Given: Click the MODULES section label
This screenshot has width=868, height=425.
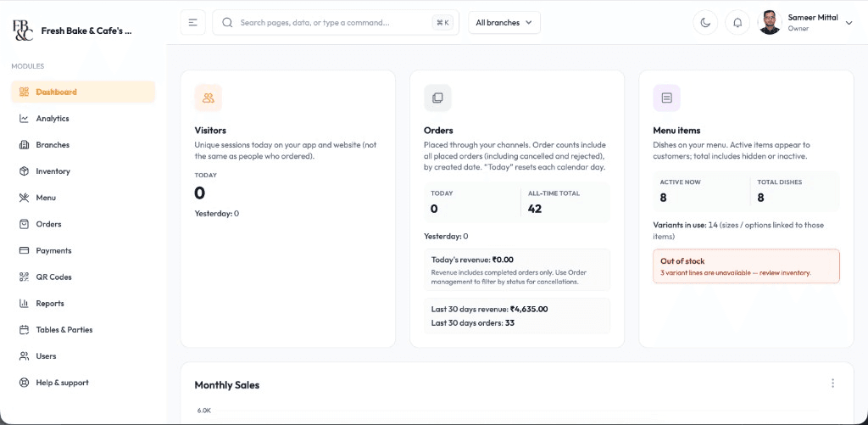Looking at the screenshot, I should point(28,66).
